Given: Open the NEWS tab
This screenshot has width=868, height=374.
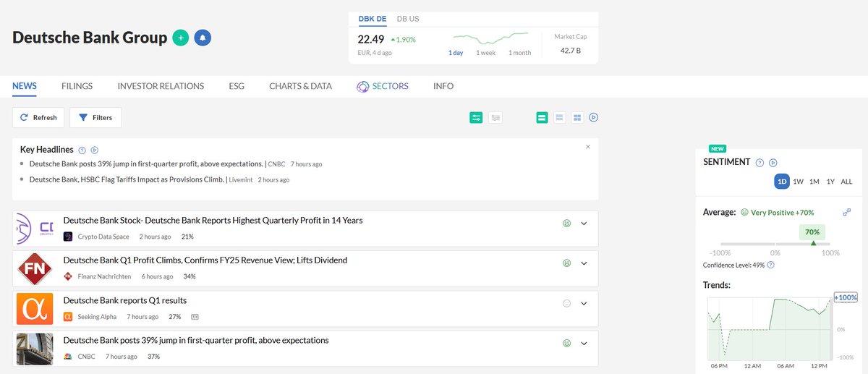Looking at the screenshot, I should (25, 86).
